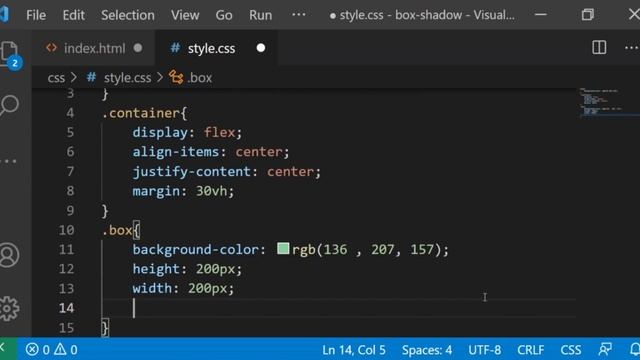Select language mode CSS in status bar

(x=571, y=350)
